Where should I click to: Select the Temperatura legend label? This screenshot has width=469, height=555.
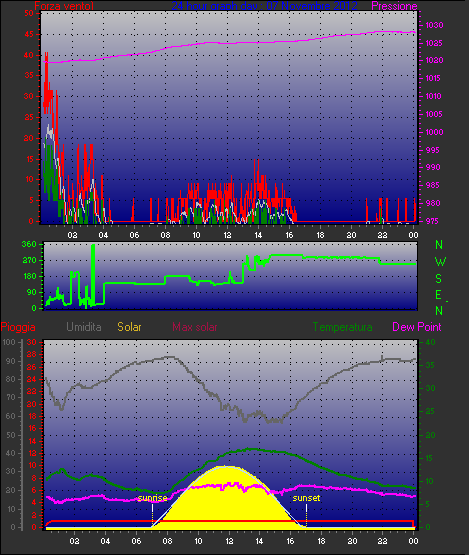[342, 327]
